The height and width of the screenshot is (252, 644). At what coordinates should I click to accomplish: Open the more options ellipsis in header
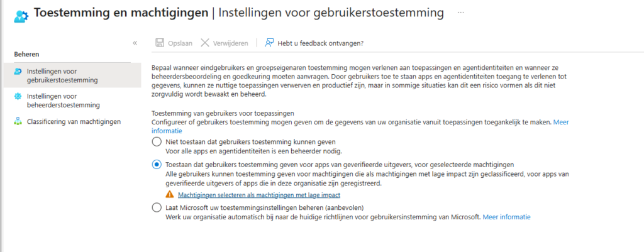(460, 13)
